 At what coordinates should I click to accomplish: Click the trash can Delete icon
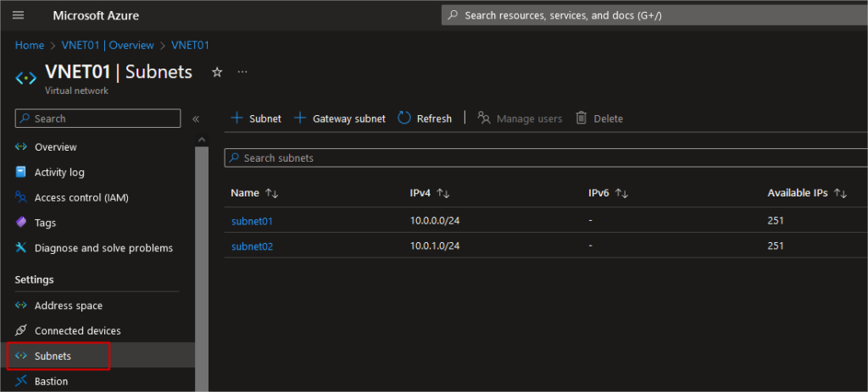[x=581, y=118]
